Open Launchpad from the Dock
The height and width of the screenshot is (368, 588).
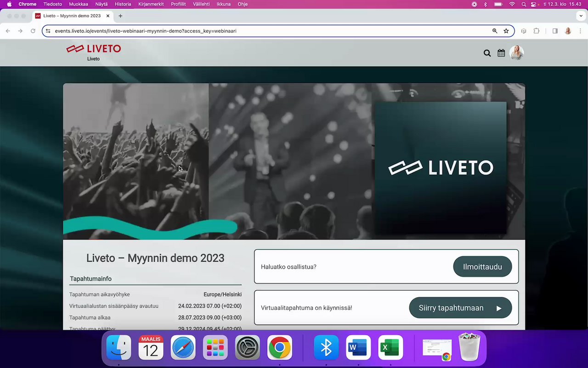(215, 347)
